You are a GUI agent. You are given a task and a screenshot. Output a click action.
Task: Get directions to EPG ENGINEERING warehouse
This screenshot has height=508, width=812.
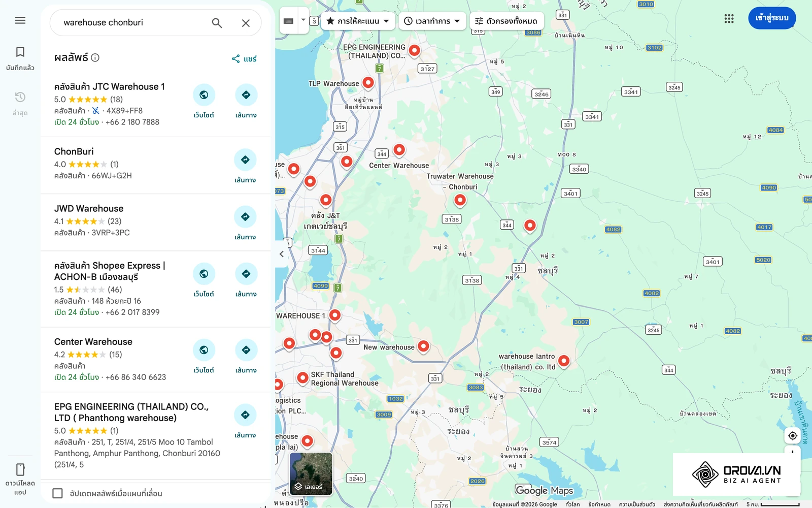pyautogui.click(x=245, y=422)
